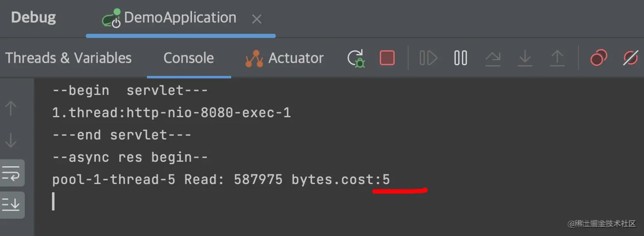Open the Actuator tab
644x236 pixels.
[285, 58]
